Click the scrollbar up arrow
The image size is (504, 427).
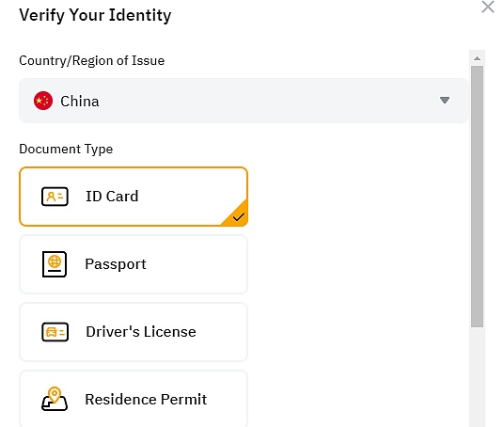coord(477,58)
